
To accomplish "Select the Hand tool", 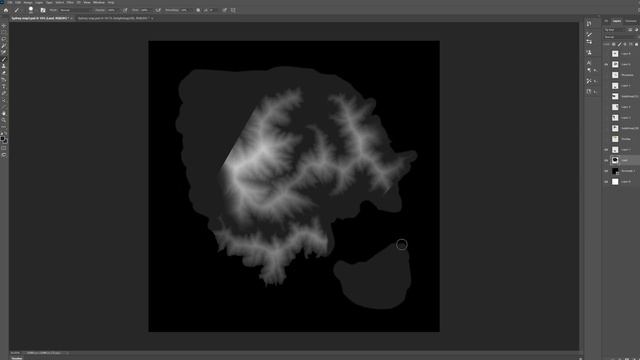I will tap(4, 113).
